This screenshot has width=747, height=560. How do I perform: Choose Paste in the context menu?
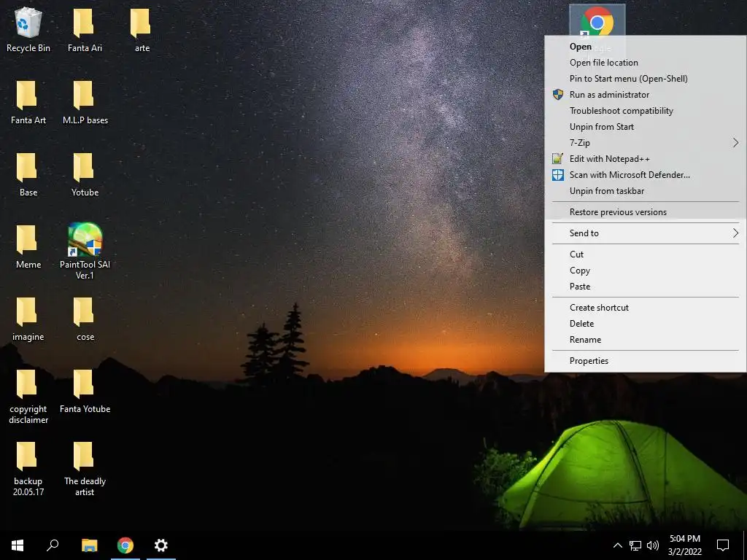(645, 286)
